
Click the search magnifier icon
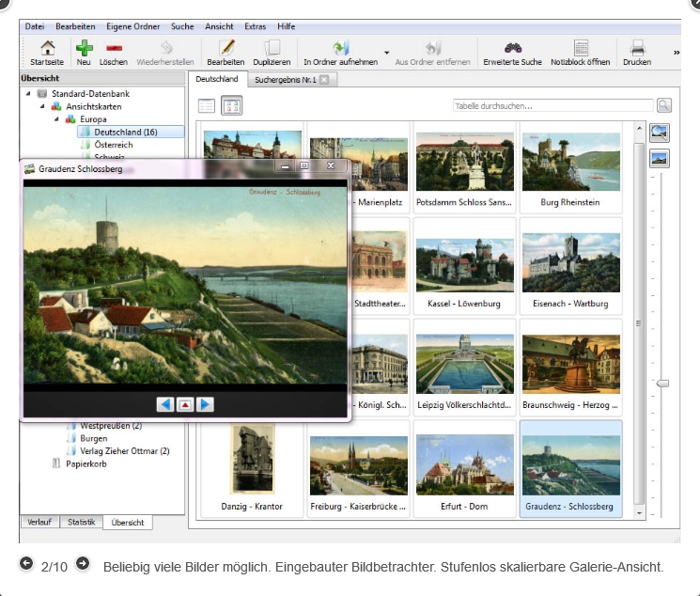click(664, 106)
